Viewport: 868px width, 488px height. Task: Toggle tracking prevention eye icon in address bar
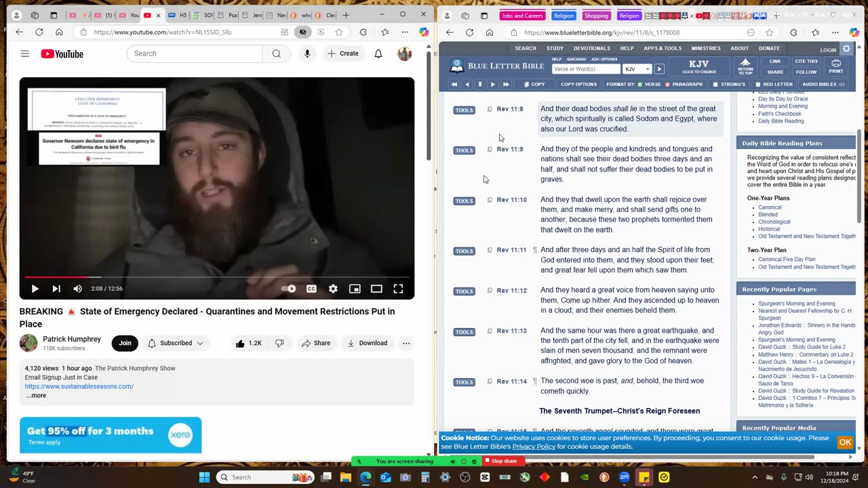tap(302, 32)
